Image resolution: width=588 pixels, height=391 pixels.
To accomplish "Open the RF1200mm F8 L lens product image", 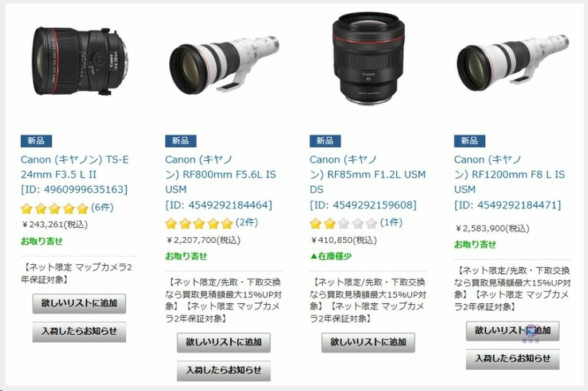I will [x=513, y=63].
